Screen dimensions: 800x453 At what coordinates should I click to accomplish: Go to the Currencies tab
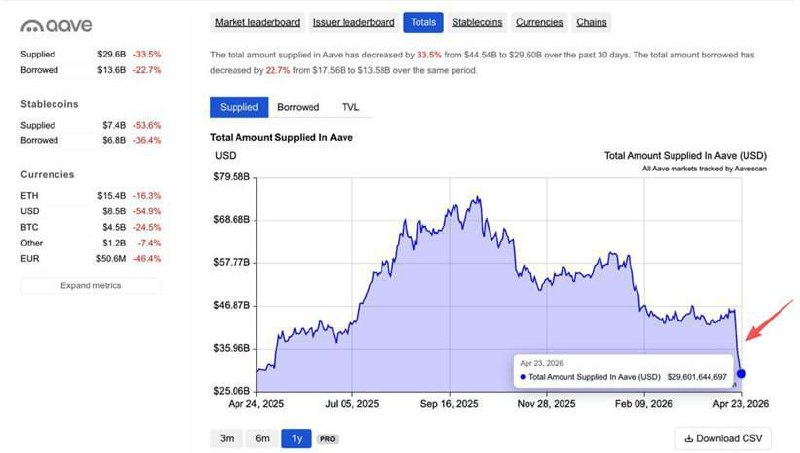(539, 22)
